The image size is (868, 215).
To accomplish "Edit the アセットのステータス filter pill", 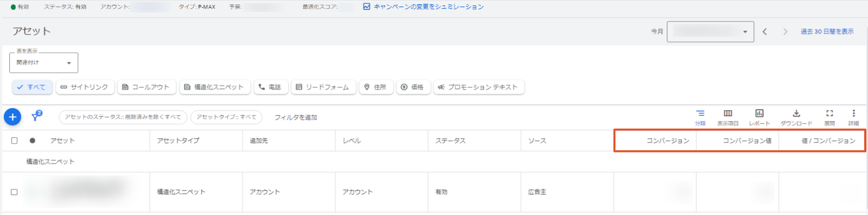I will [123, 117].
